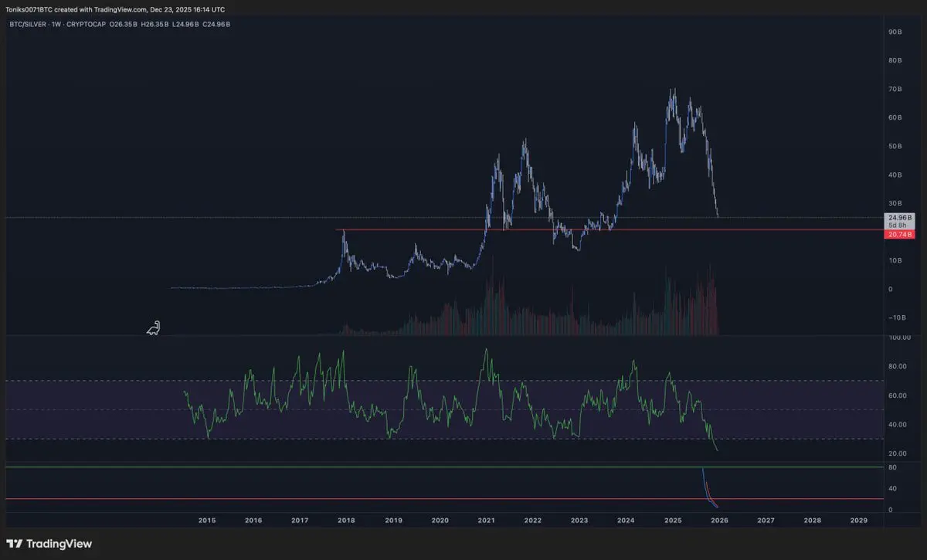927x560 pixels.
Task: Click the 2023 time axis label
Action: click(x=579, y=521)
